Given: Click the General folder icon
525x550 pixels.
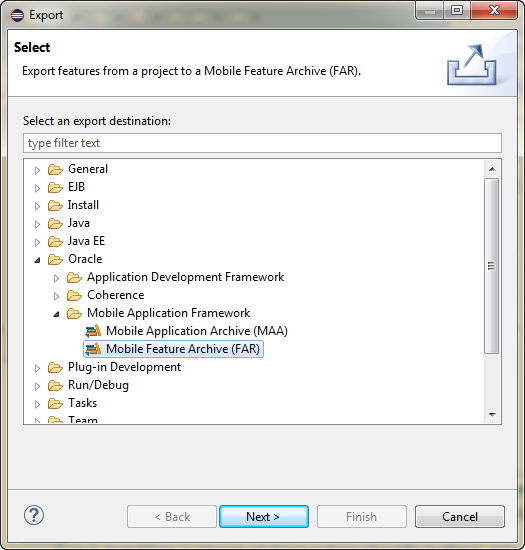Looking at the screenshot, I should coord(55,169).
